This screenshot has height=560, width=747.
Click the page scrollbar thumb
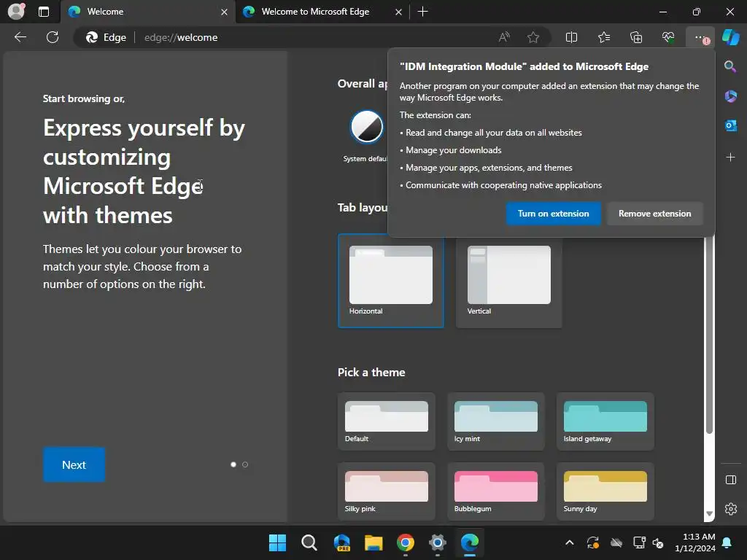[x=709, y=335]
